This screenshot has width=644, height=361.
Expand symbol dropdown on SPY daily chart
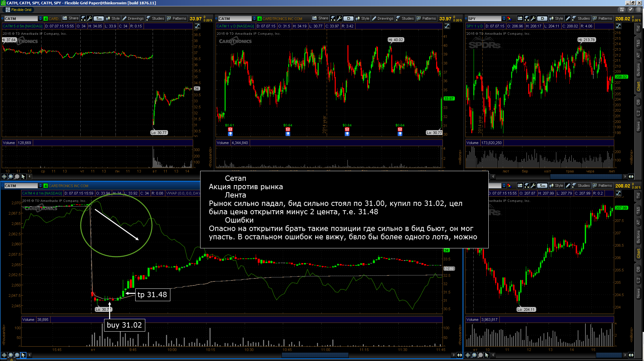point(504,19)
